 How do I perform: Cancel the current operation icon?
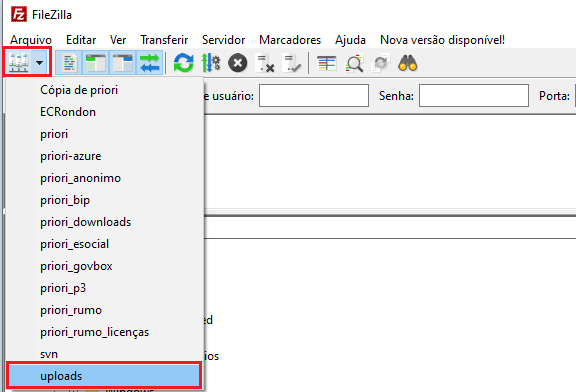point(238,63)
